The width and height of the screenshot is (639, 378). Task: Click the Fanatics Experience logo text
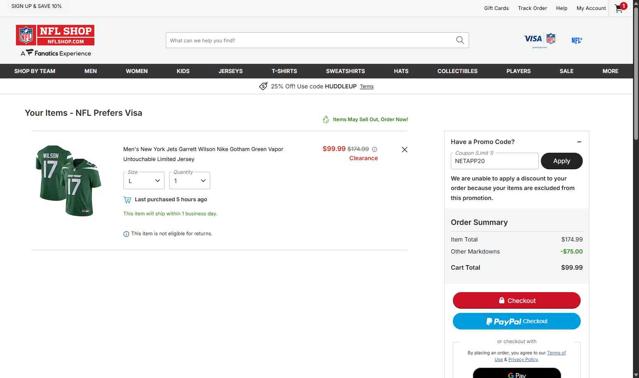click(x=56, y=53)
